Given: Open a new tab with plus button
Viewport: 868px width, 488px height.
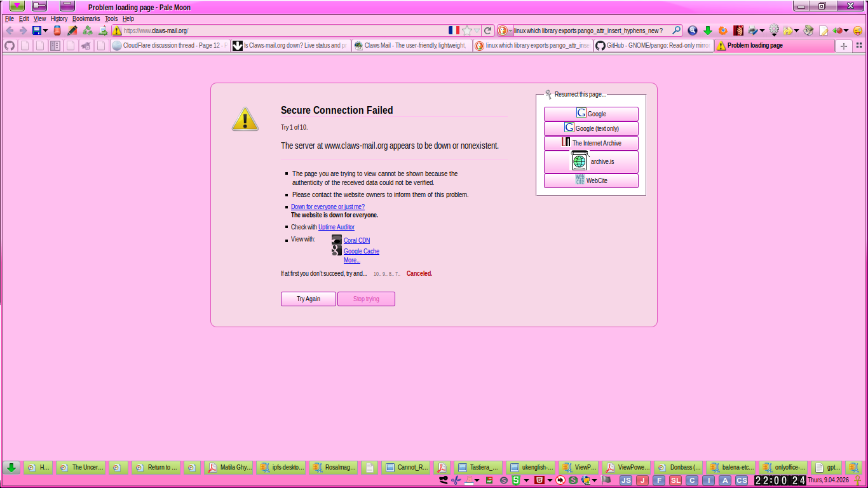Looking at the screenshot, I should point(844,46).
